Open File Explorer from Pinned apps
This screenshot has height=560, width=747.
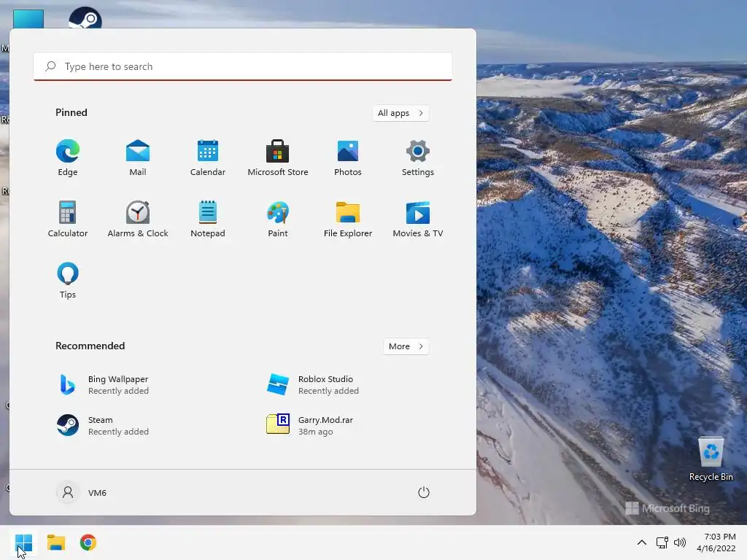348,219
